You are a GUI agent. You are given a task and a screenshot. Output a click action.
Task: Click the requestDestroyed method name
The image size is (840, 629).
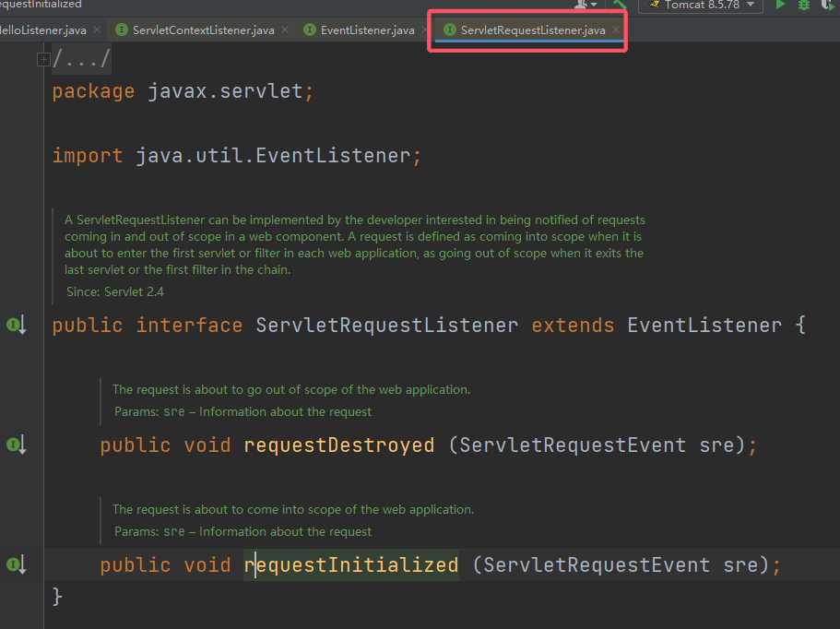[x=339, y=445]
